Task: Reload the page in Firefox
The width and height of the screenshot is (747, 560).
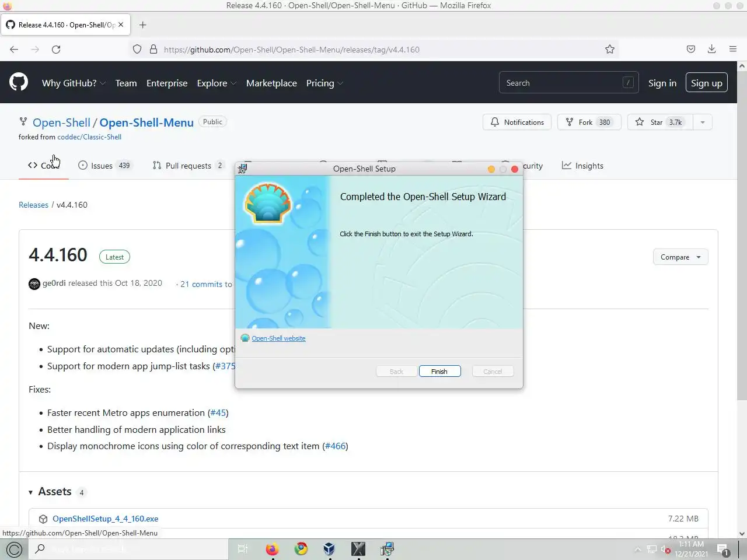Action: 56,50
